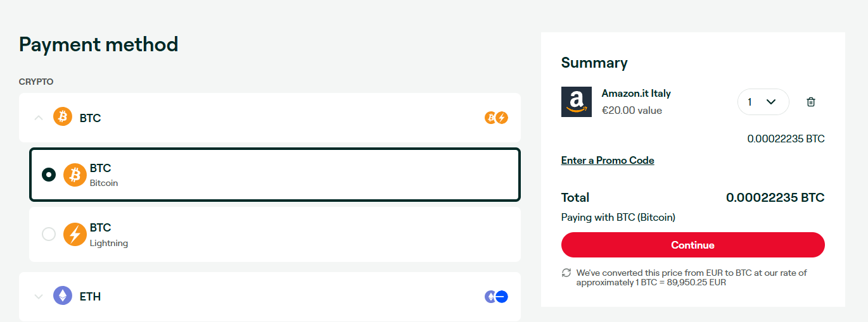
Task: Click the orange Lightning bolt icon
Action: (75, 235)
